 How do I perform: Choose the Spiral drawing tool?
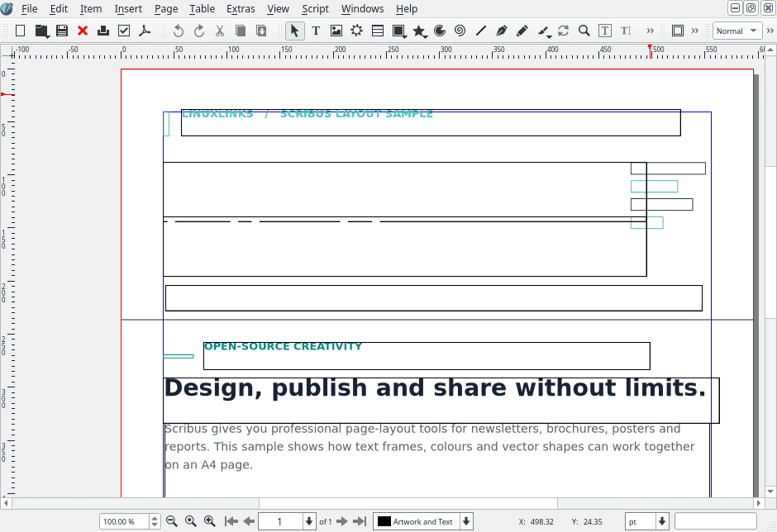[460, 31]
